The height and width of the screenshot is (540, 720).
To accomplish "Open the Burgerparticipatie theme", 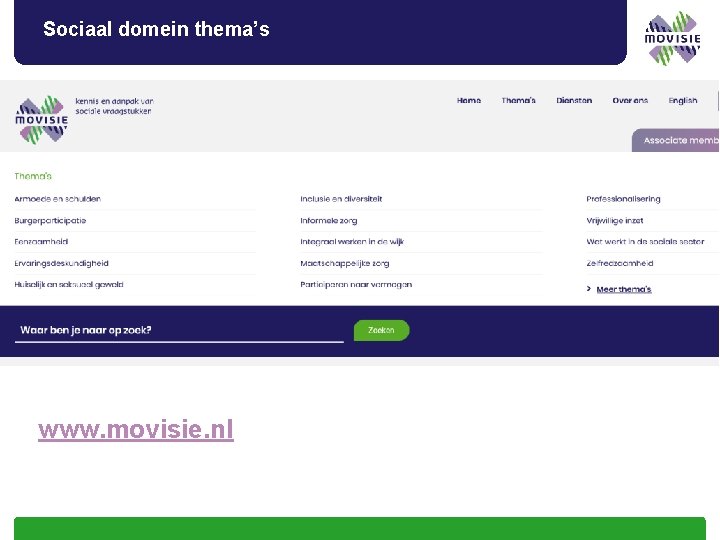I will tap(50, 220).
